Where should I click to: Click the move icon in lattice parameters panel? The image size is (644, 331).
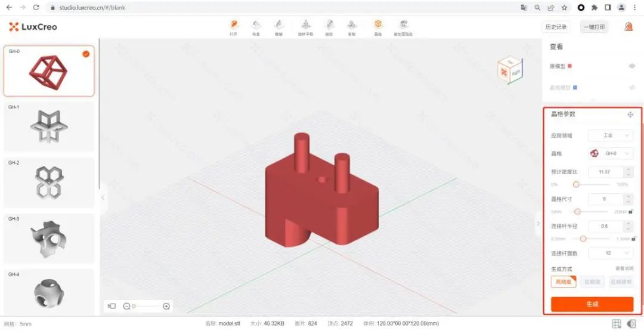(630, 115)
